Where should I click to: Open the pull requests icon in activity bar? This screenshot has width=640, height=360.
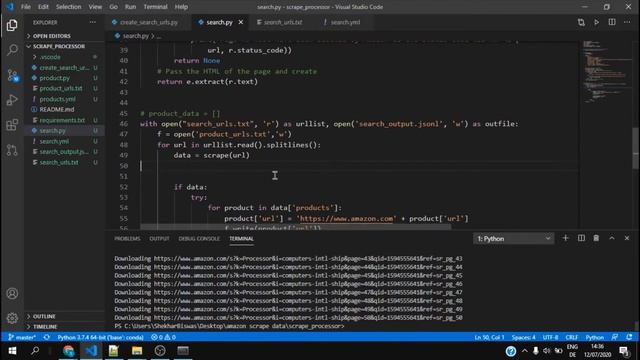point(12,150)
